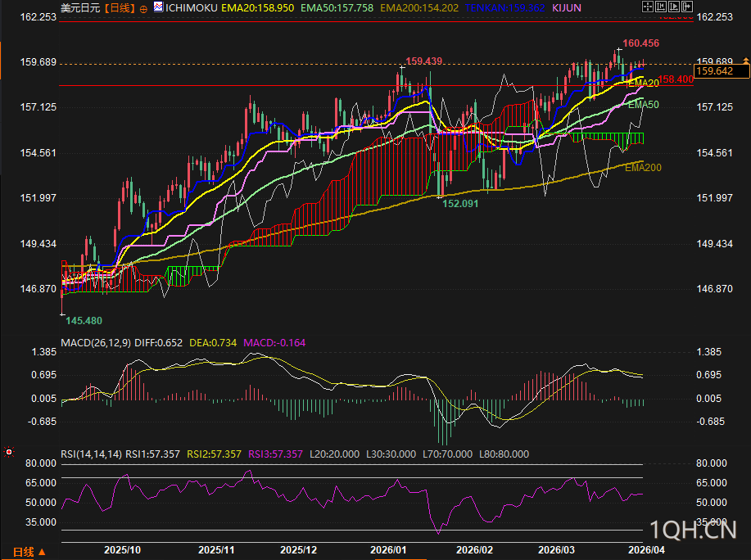The width and height of the screenshot is (751, 560).
Task: Select the red 158.400 horizontal line label
Action: pyautogui.click(x=676, y=79)
